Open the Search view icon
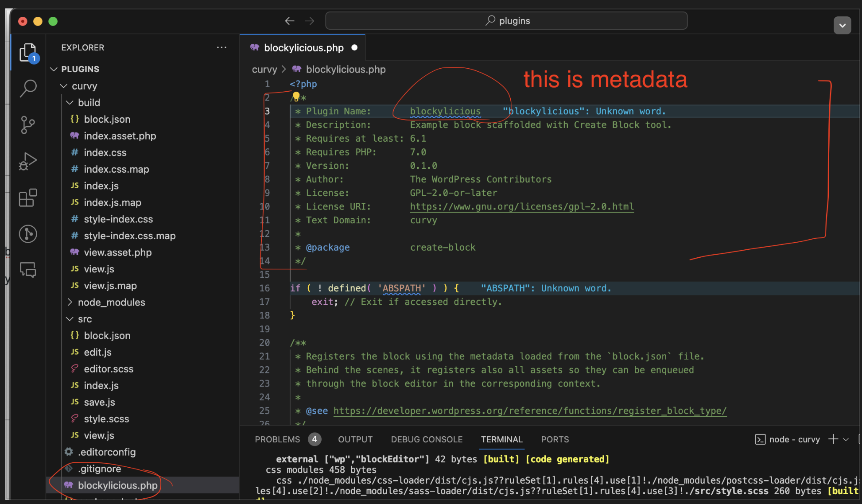The image size is (862, 504). 28,89
